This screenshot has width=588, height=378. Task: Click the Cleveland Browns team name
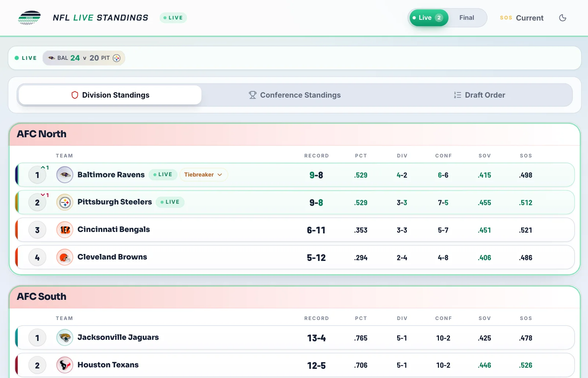click(112, 257)
